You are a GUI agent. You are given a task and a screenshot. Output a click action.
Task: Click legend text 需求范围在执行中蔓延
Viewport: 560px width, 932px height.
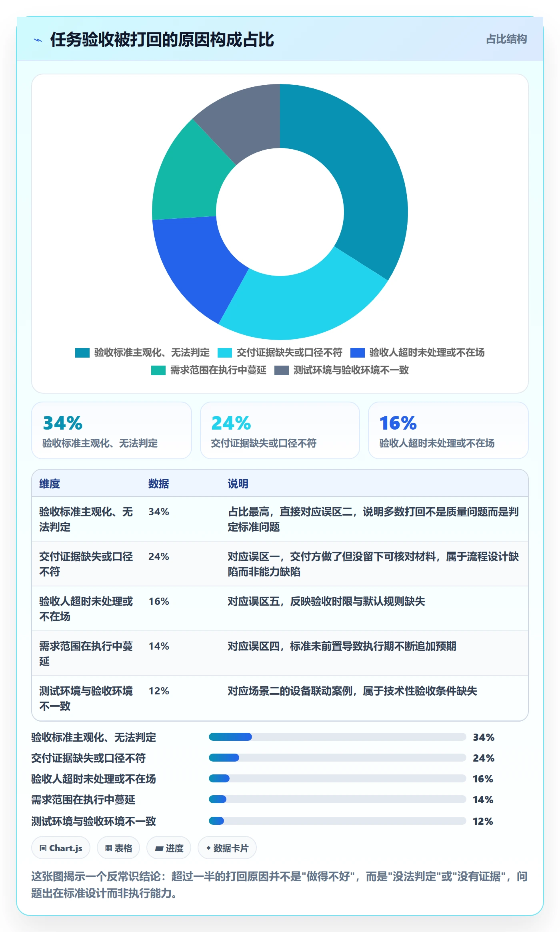(x=218, y=370)
